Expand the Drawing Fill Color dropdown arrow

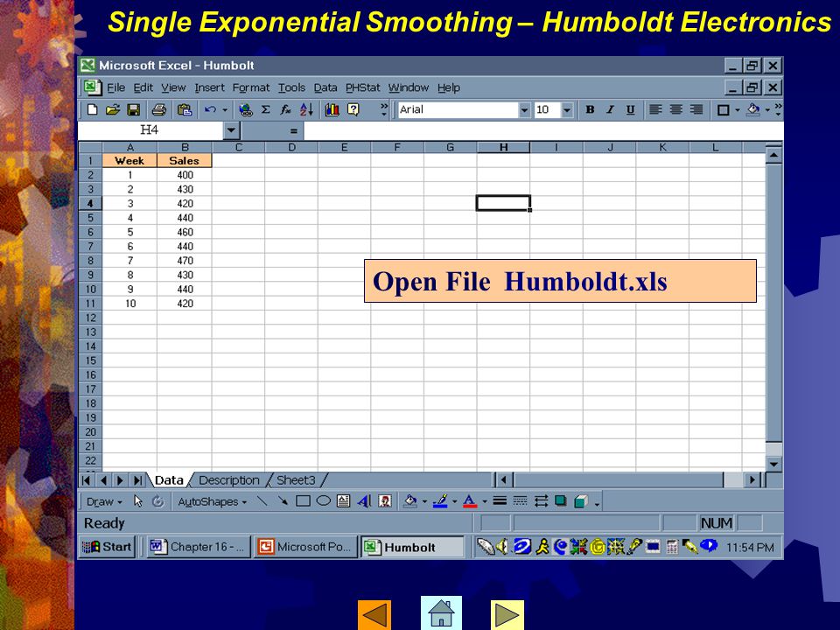tap(425, 502)
